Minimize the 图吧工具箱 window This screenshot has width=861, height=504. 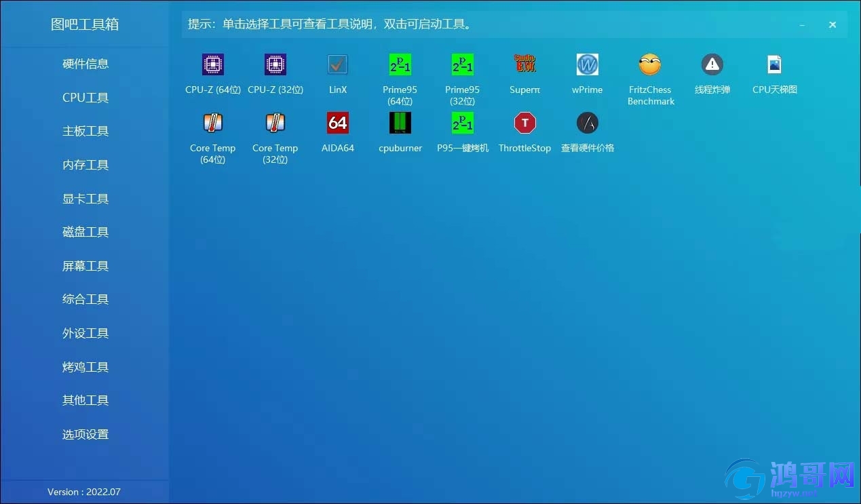pyautogui.click(x=803, y=25)
